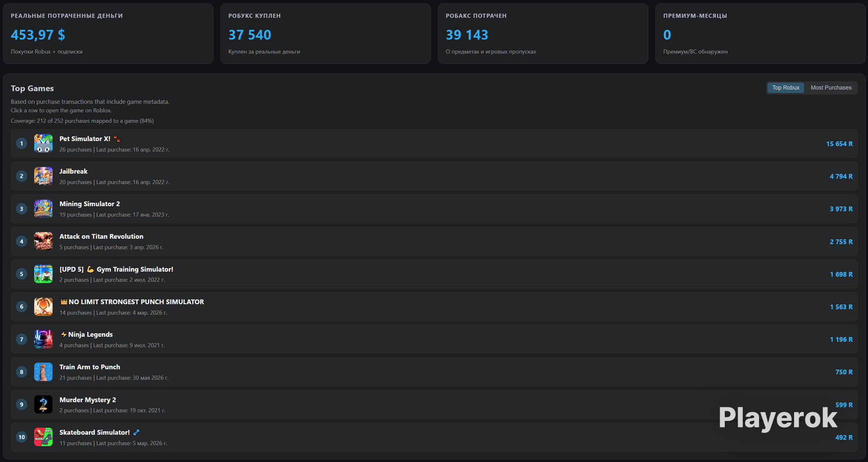Click the Jailbreak game icon
Image resolution: width=868 pixels, height=462 pixels.
43,176
